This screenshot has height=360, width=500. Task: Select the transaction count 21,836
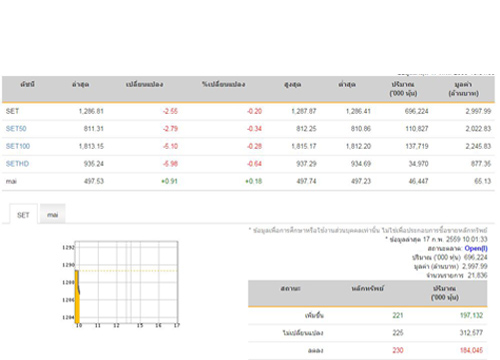coord(477,275)
